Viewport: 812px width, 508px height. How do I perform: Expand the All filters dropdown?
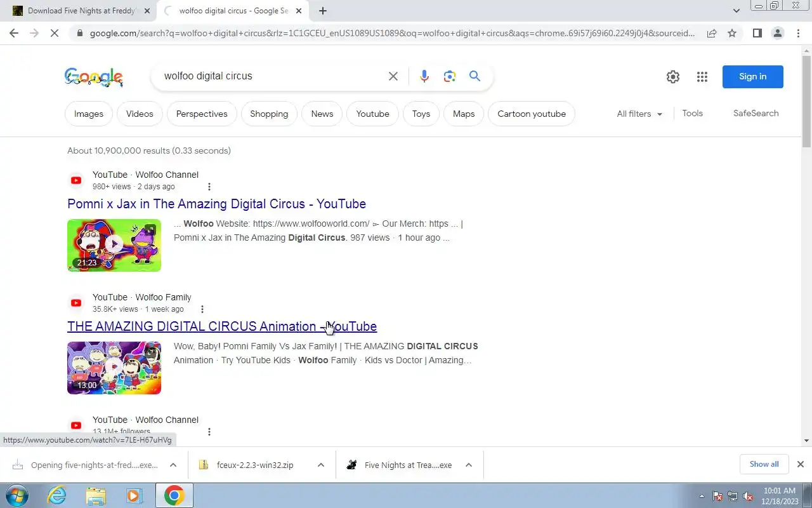point(639,114)
